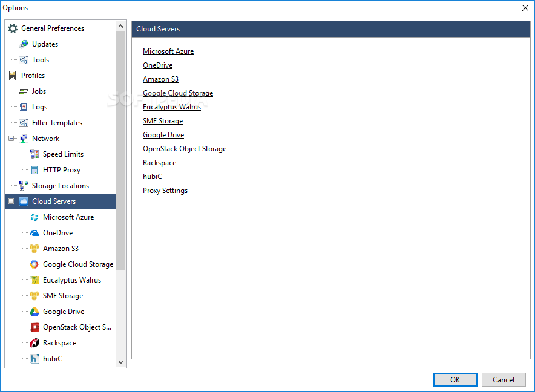535x392 pixels.
Task: Select Rackspace in the tree
Action: (60, 343)
